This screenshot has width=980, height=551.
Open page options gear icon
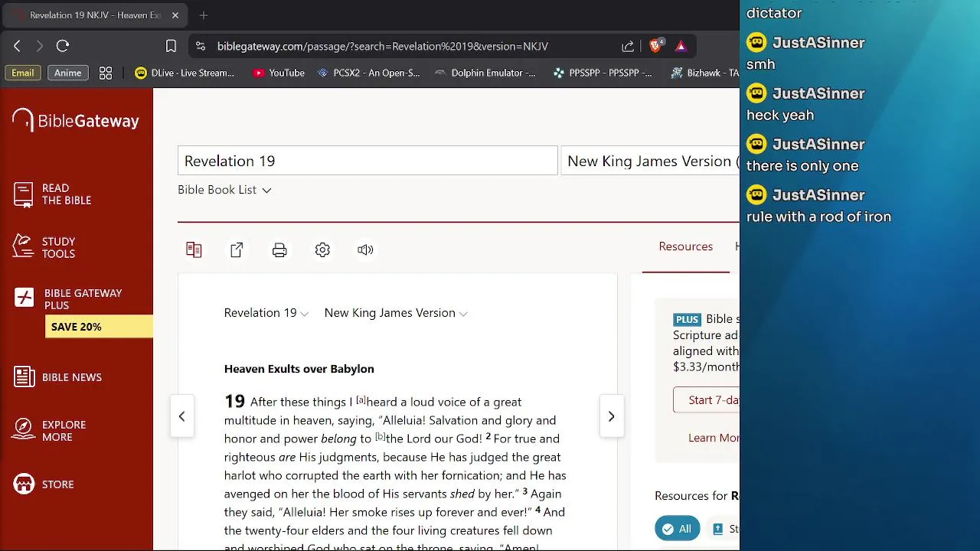[322, 249]
